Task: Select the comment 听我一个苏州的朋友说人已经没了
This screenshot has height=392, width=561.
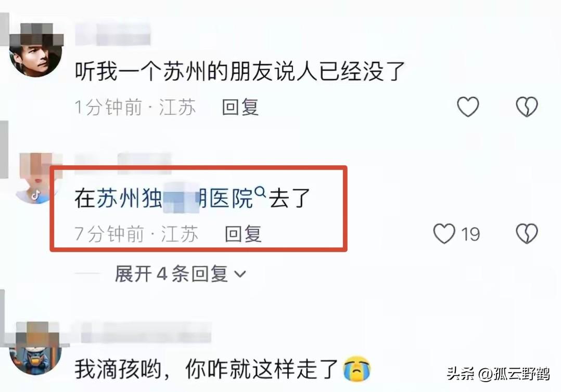Action: coord(240,71)
